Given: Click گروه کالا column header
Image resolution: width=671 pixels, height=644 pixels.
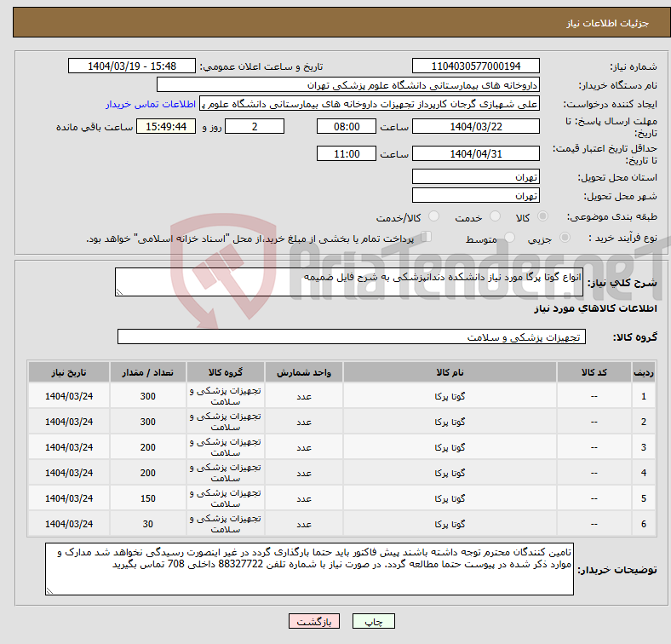Looking at the screenshot, I should point(226,372).
